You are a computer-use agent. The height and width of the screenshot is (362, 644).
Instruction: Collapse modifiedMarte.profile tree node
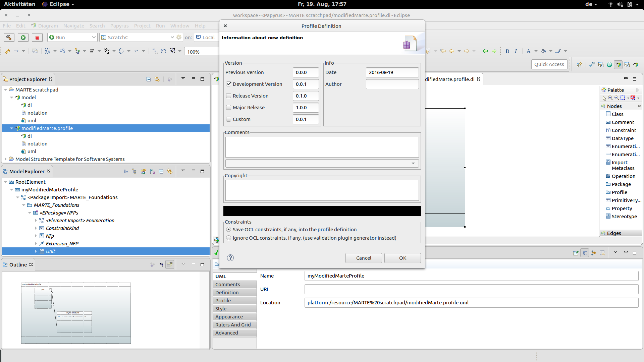12,128
